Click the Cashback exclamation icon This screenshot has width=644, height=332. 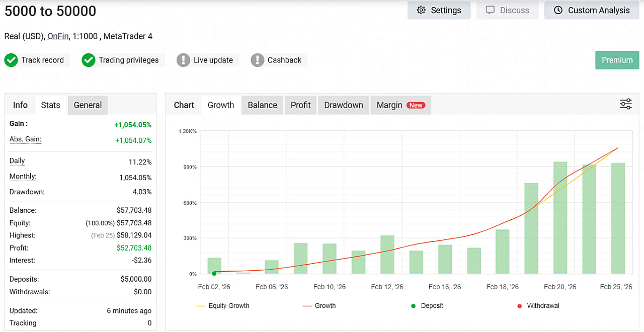[258, 60]
